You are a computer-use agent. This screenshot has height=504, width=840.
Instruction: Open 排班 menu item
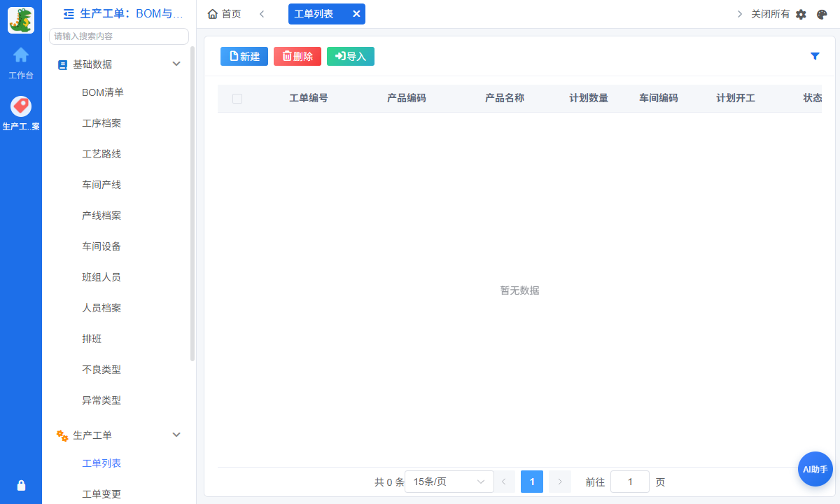92,339
